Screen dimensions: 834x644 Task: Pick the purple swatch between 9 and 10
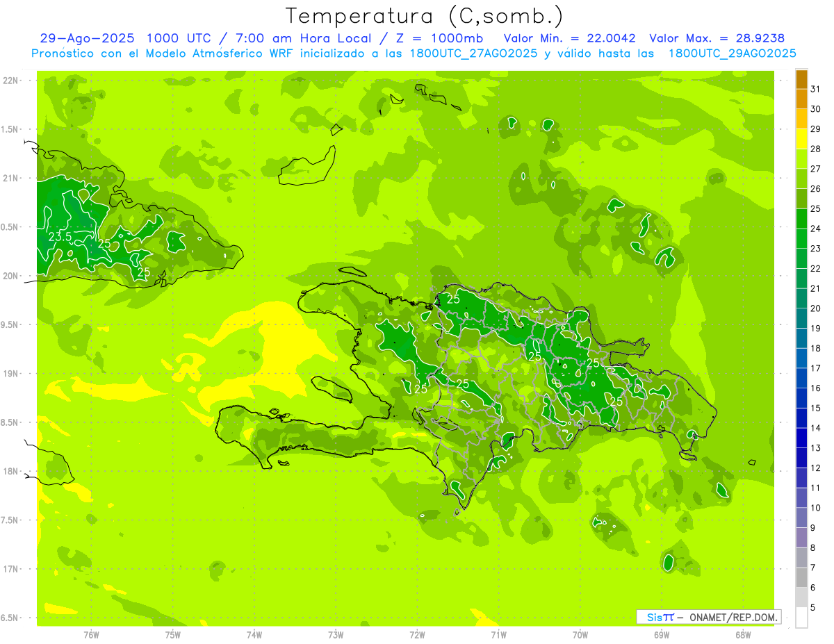click(x=801, y=518)
